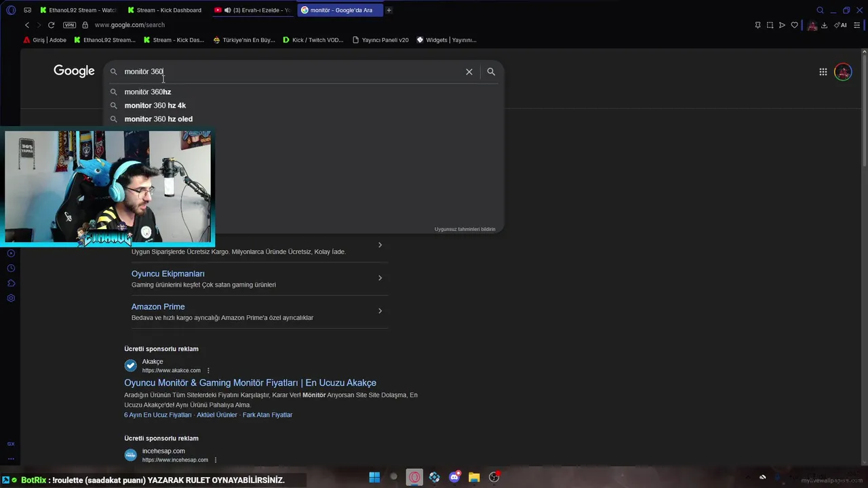
Task: Click the site padlock security icon
Action: (x=85, y=25)
